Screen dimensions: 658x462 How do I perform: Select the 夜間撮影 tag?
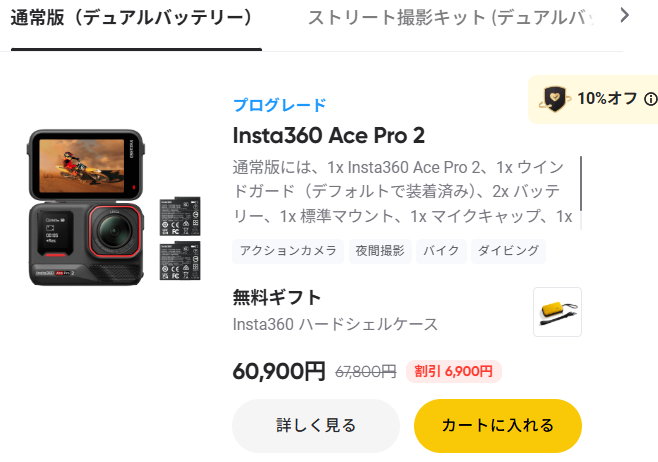(x=380, y=251)
